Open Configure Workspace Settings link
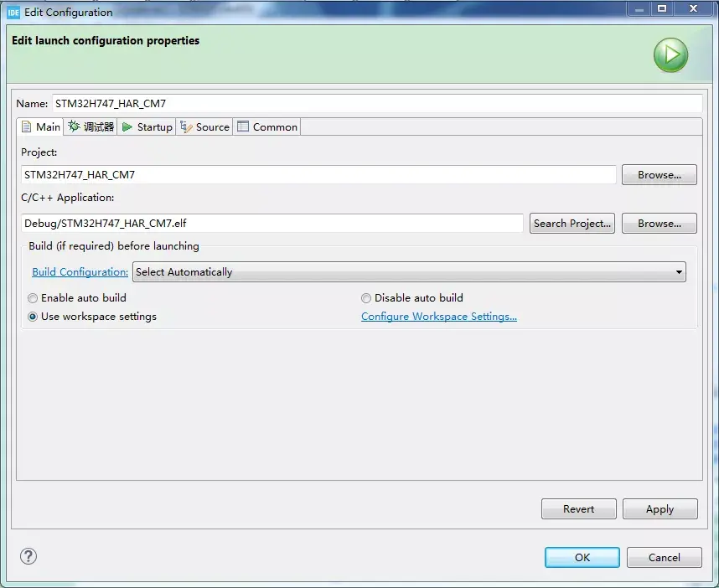Viewport: 719px width, 588px height. (x=439, y=317)
